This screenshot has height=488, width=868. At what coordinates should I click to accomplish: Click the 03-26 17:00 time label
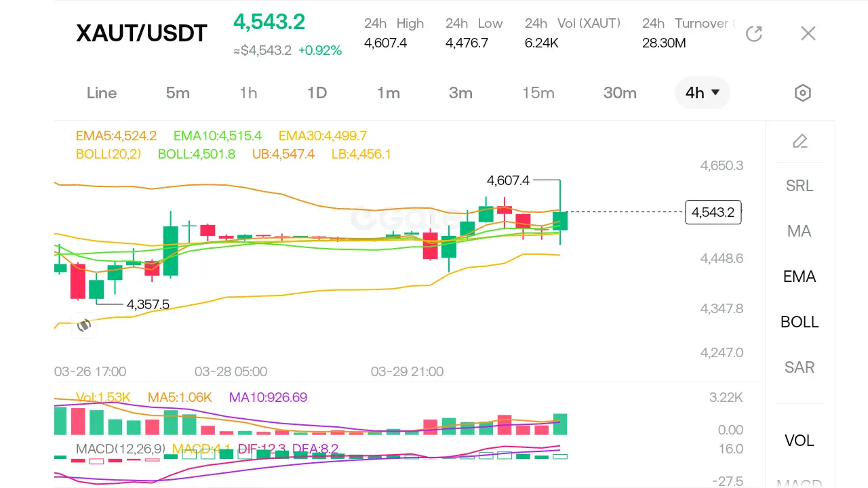(90, 371)
